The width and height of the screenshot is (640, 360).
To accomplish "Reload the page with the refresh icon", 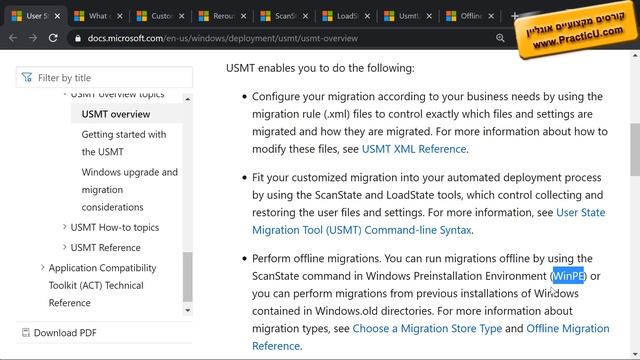I will pos(53,38).
